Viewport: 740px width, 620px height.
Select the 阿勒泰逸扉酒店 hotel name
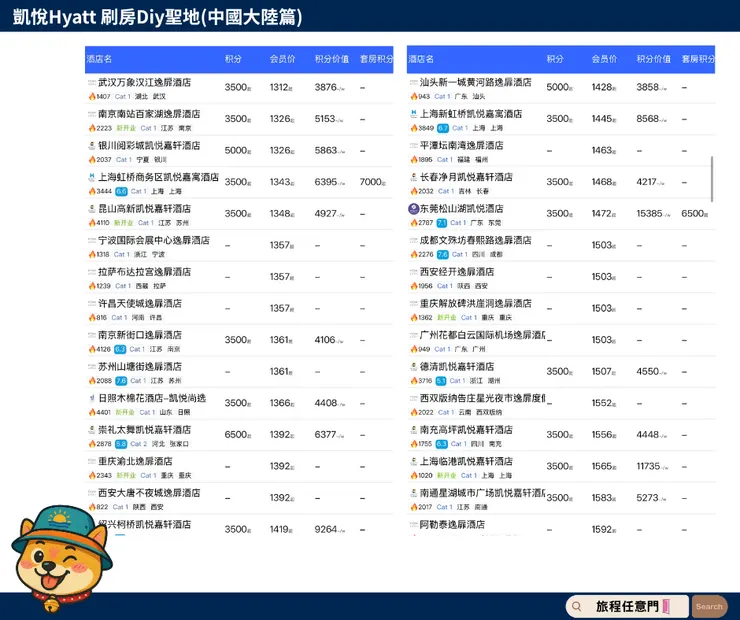click(x=452, y=524)
